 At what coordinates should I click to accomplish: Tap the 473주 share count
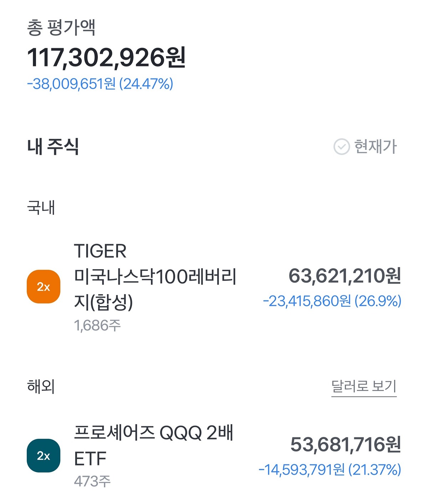[92, 482]
